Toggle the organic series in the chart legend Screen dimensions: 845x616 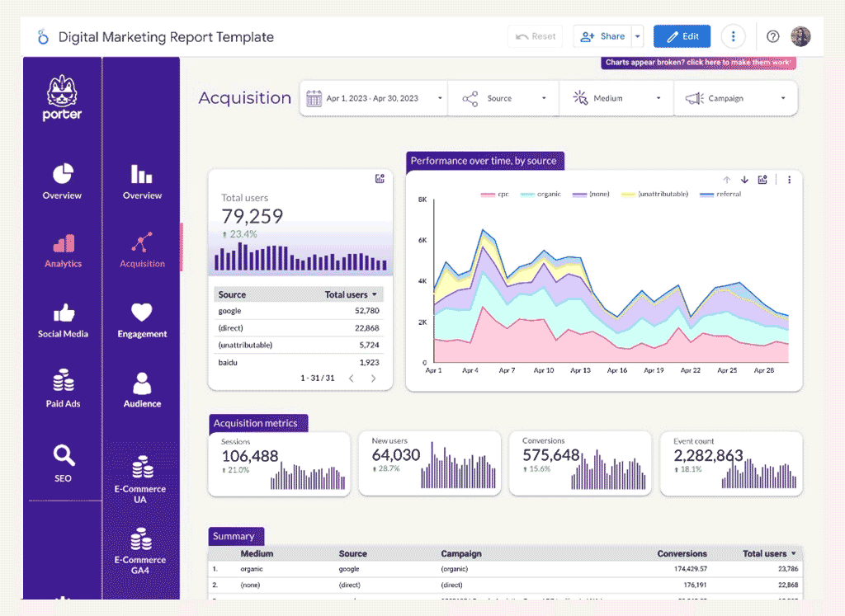click(545, 193)
